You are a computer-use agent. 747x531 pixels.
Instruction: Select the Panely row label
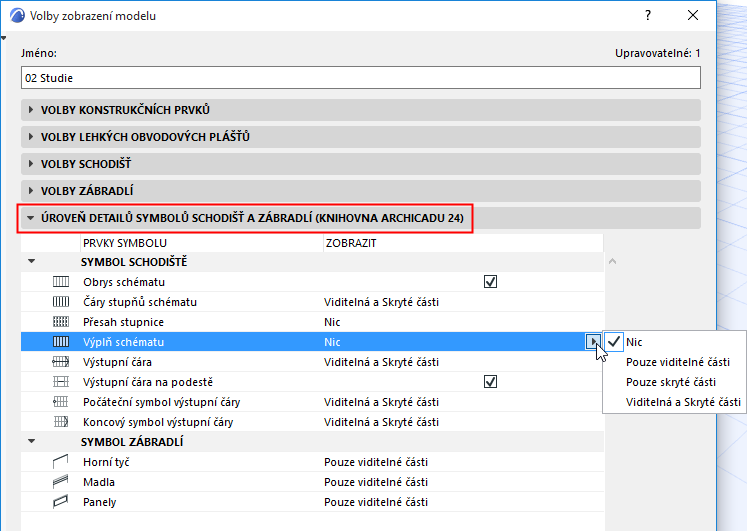tap(100, 502)
